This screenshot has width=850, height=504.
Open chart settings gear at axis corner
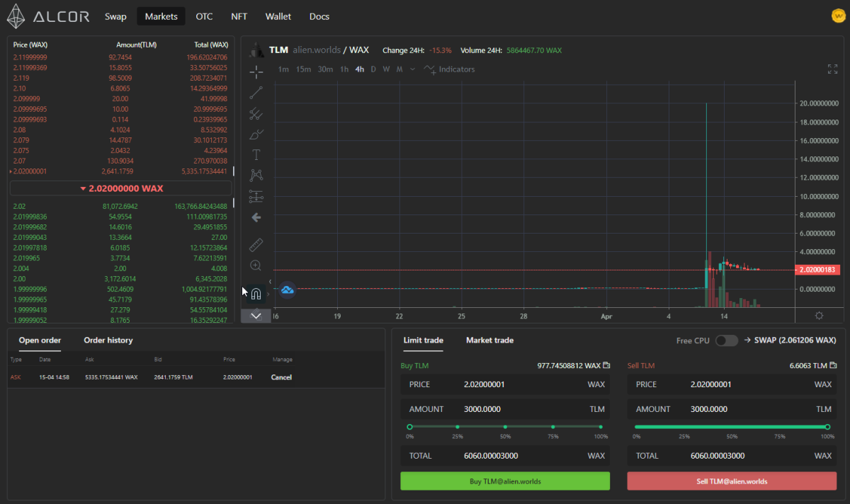pos(819,316)
